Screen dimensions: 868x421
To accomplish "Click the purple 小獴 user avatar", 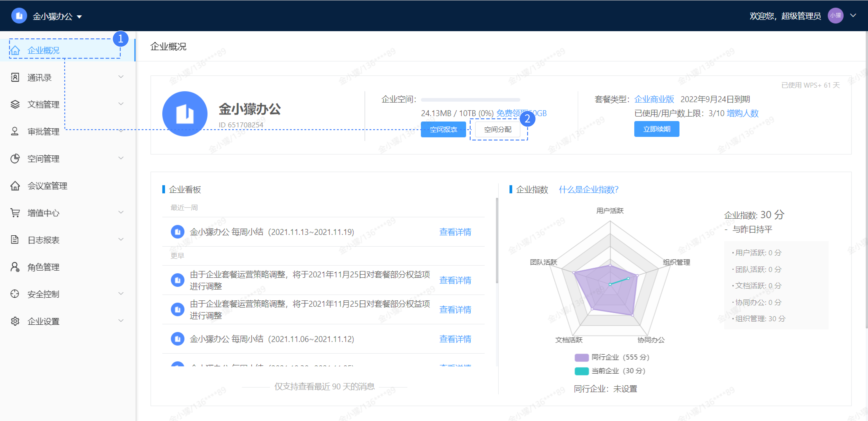I will pos(835,16).
